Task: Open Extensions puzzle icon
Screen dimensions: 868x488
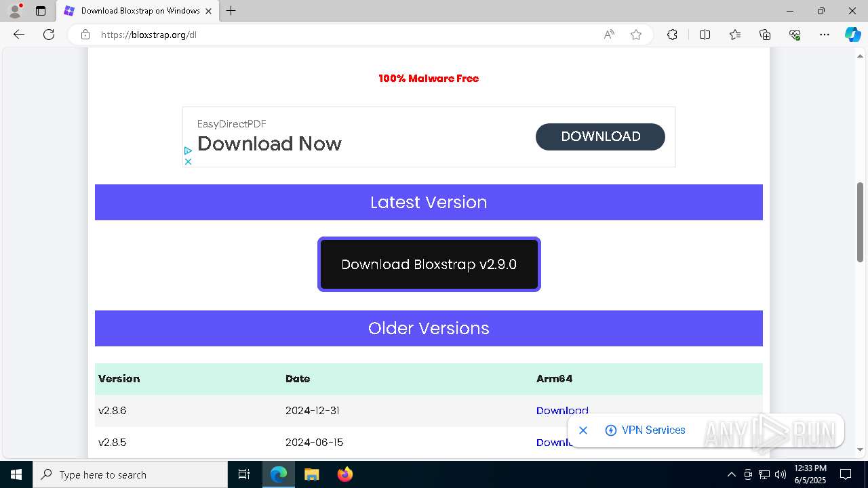Action: click(672, 35)
